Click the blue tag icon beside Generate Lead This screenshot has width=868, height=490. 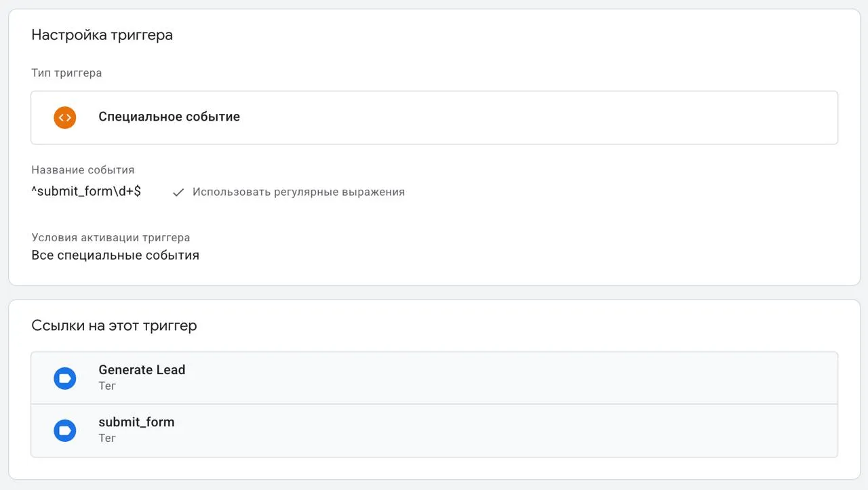pos(65,378)
